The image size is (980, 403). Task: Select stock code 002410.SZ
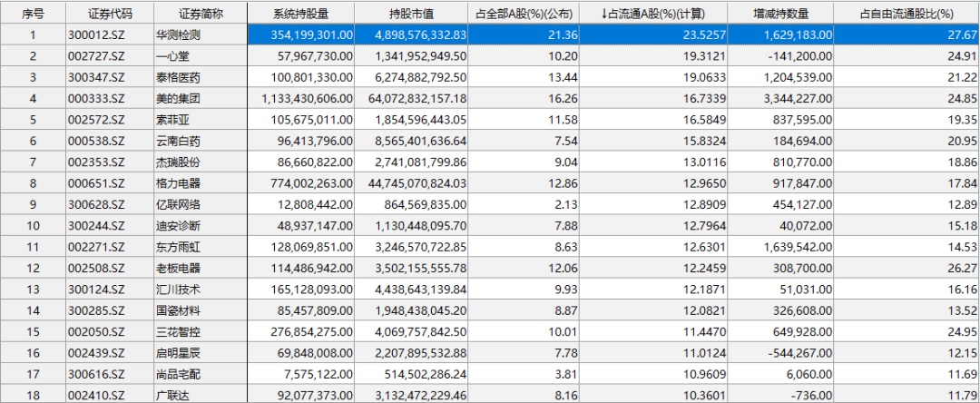pyautogui.click(x=110, y=394)
